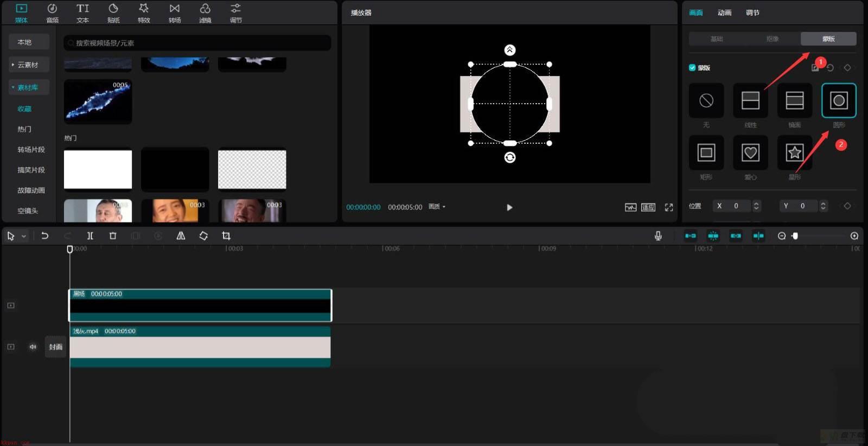Mirror the selected clip

(181, 236)
